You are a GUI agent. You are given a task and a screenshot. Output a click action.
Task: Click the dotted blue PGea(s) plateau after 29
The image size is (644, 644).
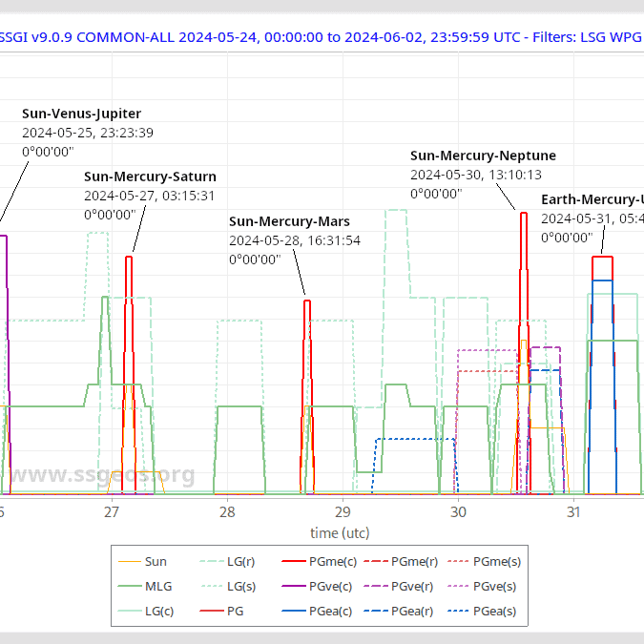[x=415, y=439]
